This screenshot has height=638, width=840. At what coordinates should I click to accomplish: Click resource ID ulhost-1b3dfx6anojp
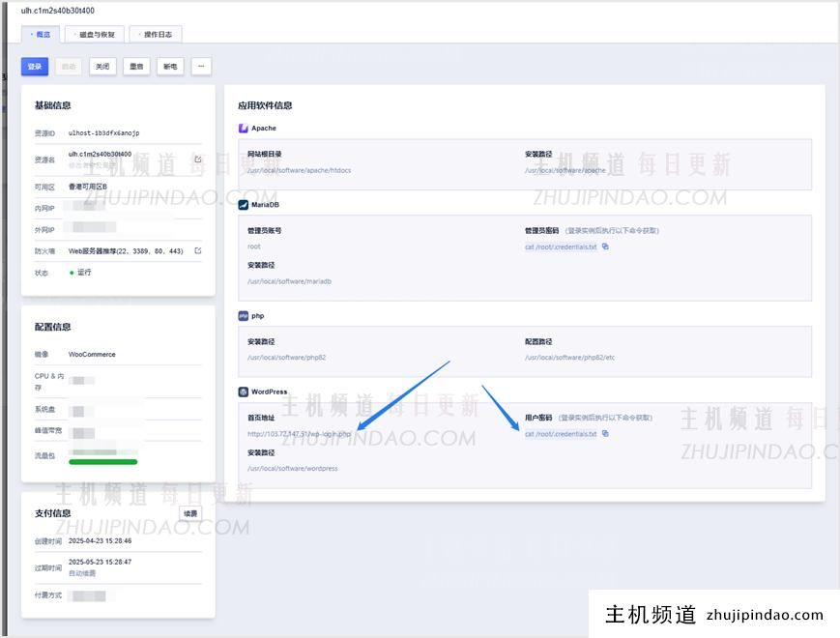(104, 132)
